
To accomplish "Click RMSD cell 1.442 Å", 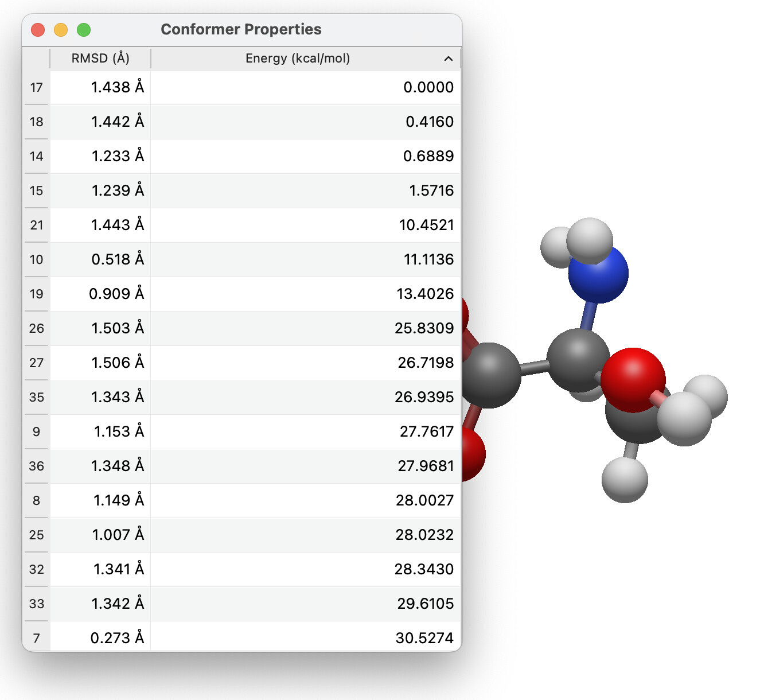I will click(100, 122).
